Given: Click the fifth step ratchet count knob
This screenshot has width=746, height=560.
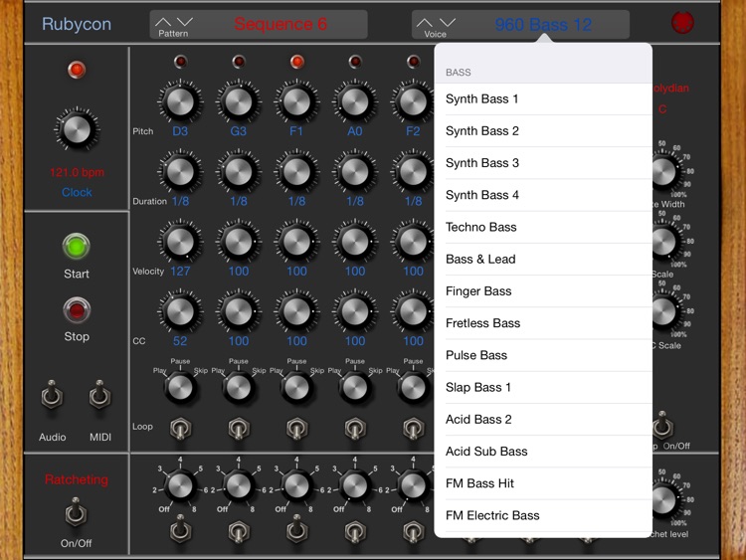Looking at the screenshot, I should click(413, 485).
